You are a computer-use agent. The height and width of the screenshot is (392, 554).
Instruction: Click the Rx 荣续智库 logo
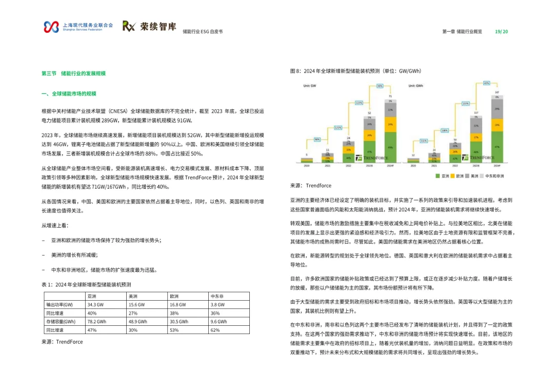click(149, 26)
